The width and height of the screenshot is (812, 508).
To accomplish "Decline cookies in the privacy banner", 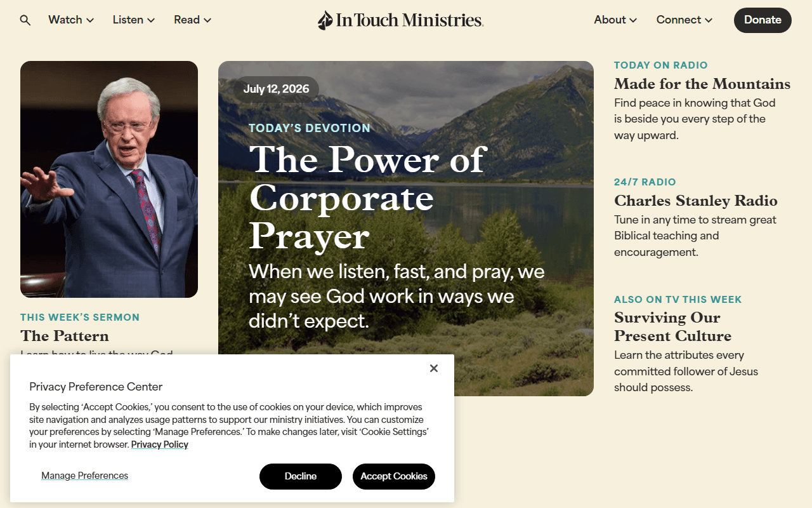I will point(301,476).
